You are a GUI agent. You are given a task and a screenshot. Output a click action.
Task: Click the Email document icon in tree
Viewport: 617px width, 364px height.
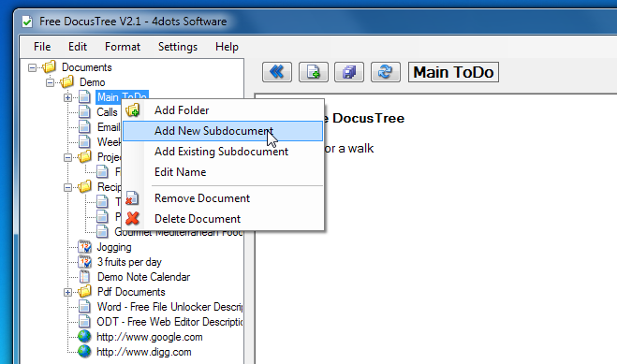(x=84, y=126)
